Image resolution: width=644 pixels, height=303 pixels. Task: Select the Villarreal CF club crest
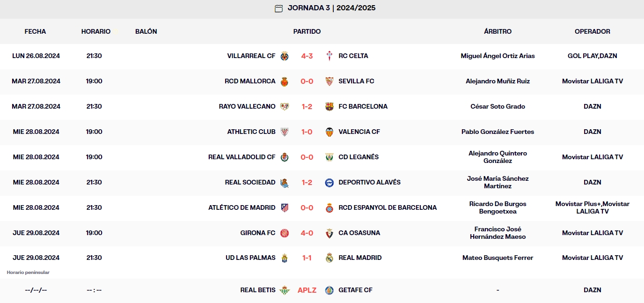(x=285, y=56)
